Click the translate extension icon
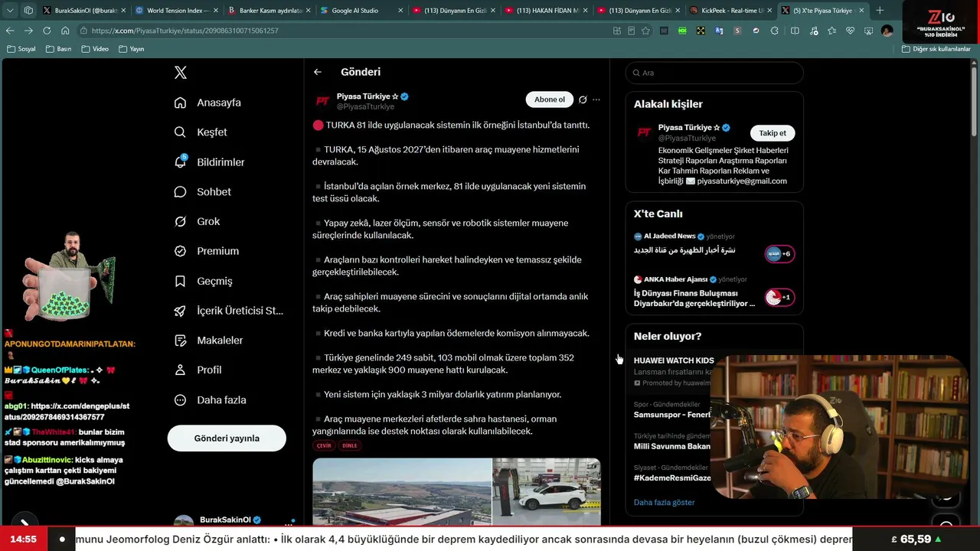Viewport: 980px width, 551px height. point(719,31)
